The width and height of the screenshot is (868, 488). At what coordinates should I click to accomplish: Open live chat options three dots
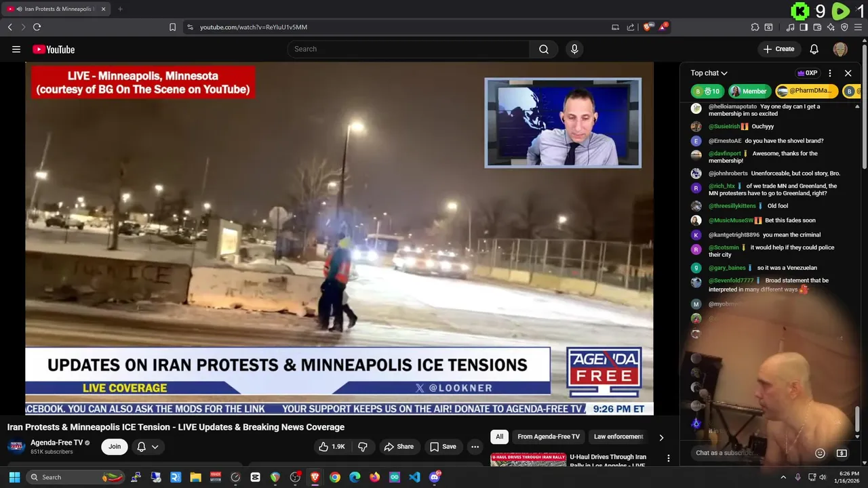click(x=830, y=73)
